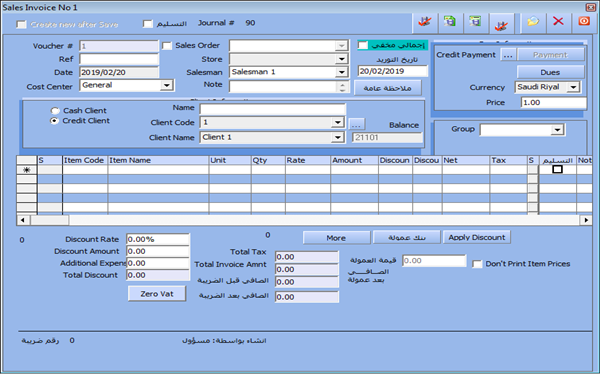Viewport: 600px width, 374px height.
Task: Click the Price field showing 1.00
Action: coord(553,103)
